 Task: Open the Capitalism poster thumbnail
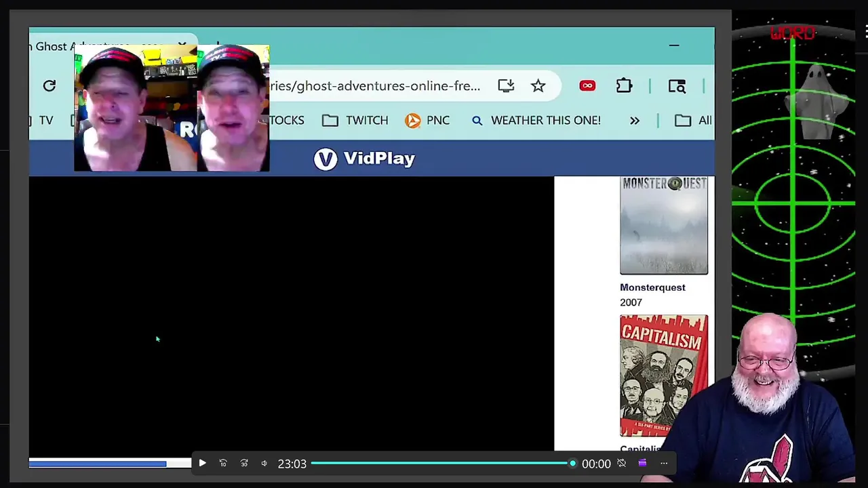[x=664, y=375]
